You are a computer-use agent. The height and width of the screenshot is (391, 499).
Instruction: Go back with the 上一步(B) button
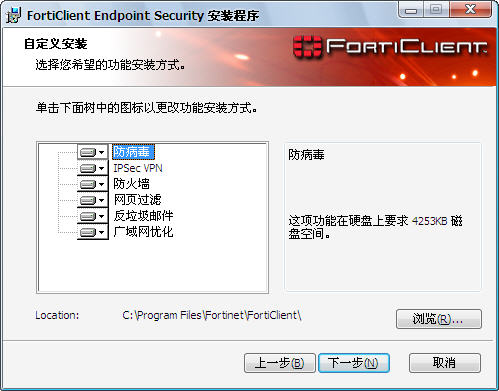click(280, 363)
